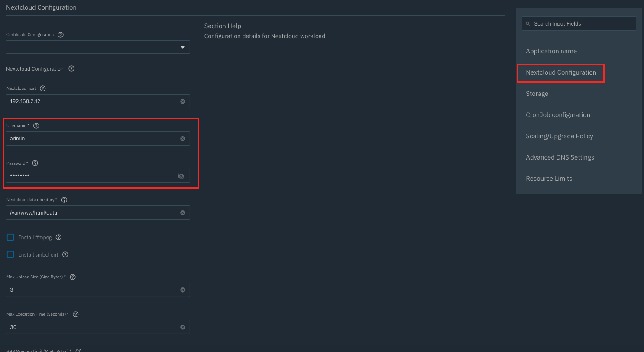The image size is (644, 352).
Task: Enable the Install ffmpeg checkbox
Action: coord(10,237)
